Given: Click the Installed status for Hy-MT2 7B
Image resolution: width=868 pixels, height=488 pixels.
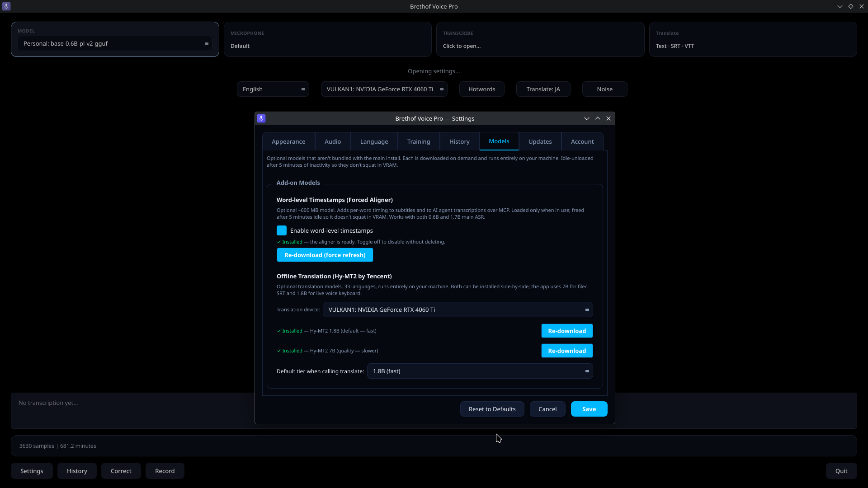Looking at the screenshot, I should point(327,351).
